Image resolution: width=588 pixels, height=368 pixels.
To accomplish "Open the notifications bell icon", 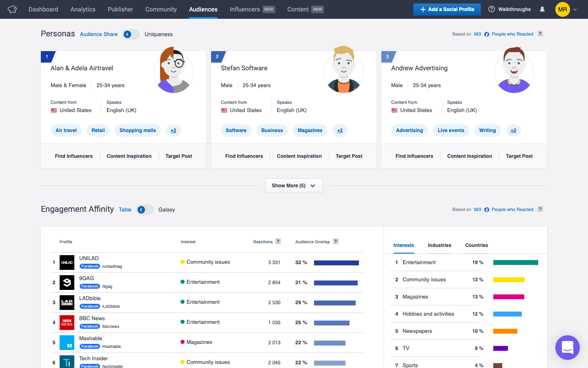I will pos(542,9).
